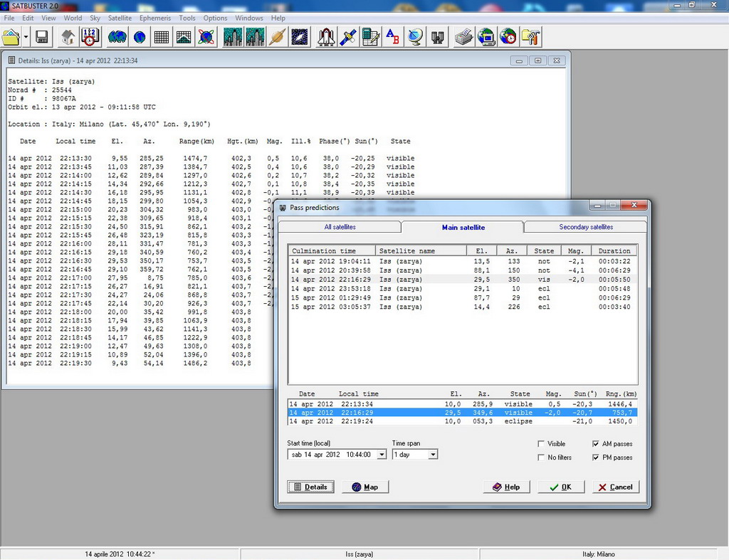Viewport: 729px width, 560px height.
Task: Print with the printer toolbar icon
Action: 464,37
